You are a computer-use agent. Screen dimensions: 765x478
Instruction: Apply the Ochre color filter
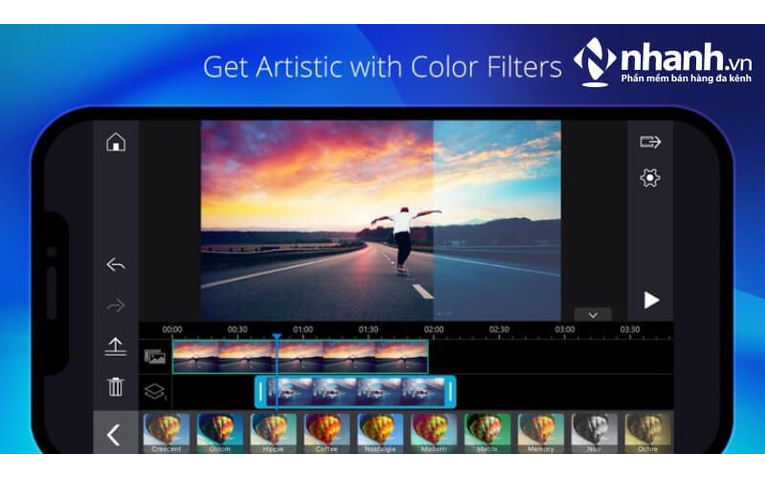point(648,433)
